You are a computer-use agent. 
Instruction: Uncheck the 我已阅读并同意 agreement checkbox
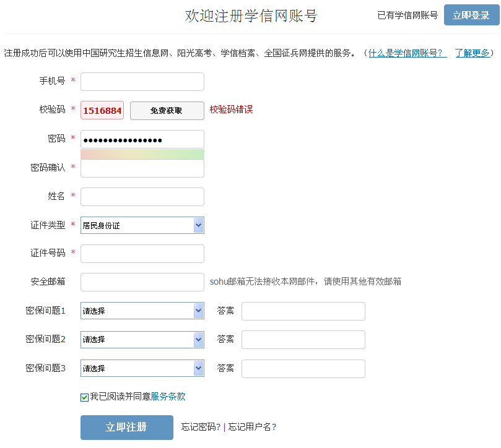[x=85, y=397]
